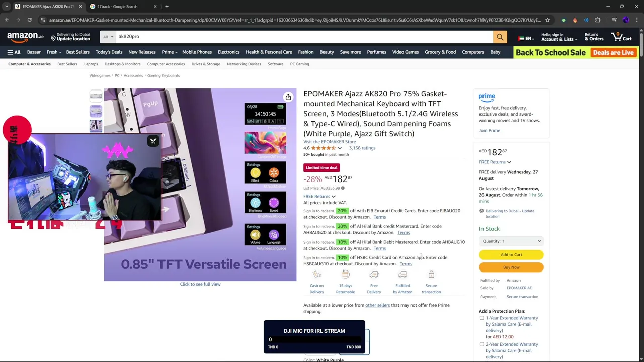Check 2-Year Extended Warranty box
The height and width of the screenshot is (362, 644).
tap(481, 345)
